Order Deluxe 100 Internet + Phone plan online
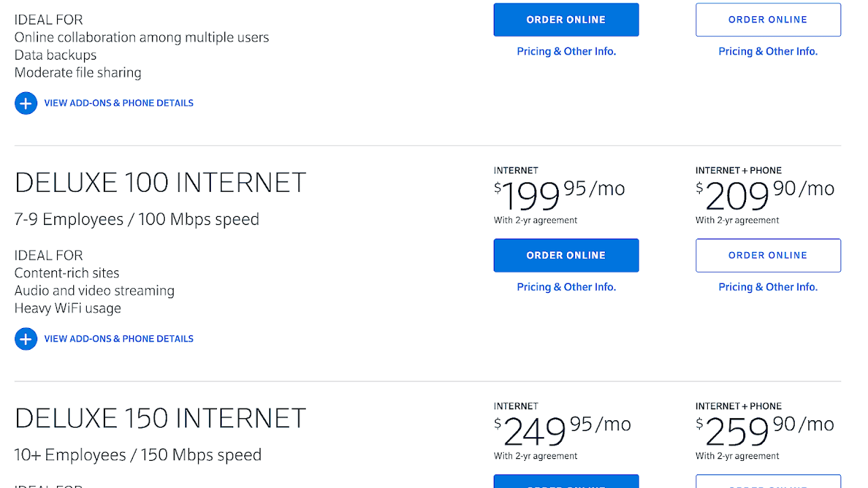The width and height of the screenshot is (868, 488). [x=768, y=256]
